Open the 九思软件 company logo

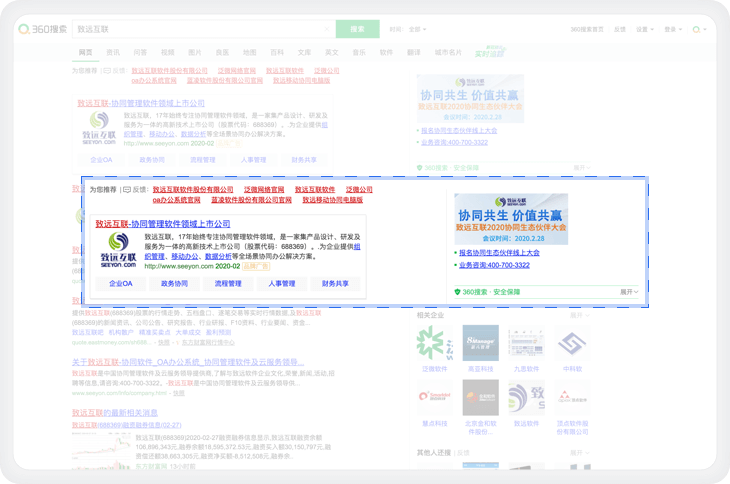point(526,343)
